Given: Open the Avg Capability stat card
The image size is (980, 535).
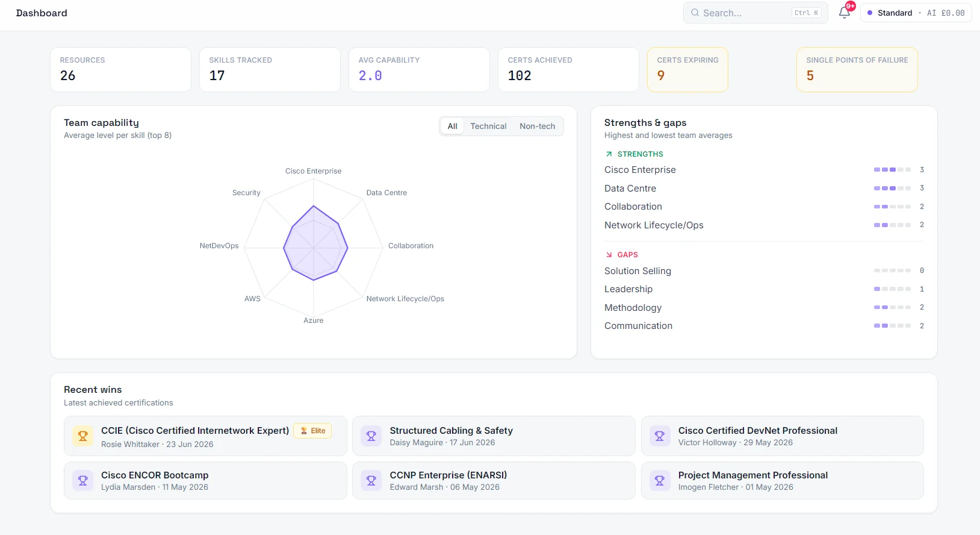Looking at the screenshot, I should [x=419, y=69].
